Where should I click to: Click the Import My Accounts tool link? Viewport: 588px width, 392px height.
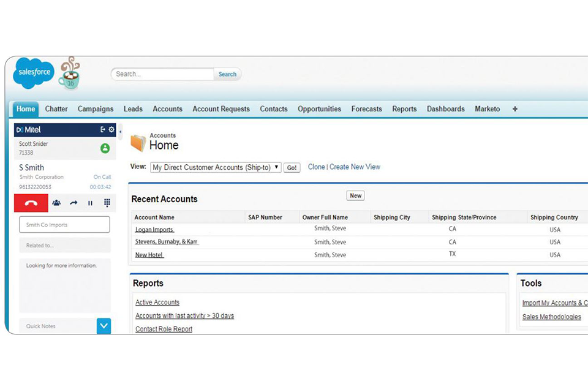click(555, 303)
